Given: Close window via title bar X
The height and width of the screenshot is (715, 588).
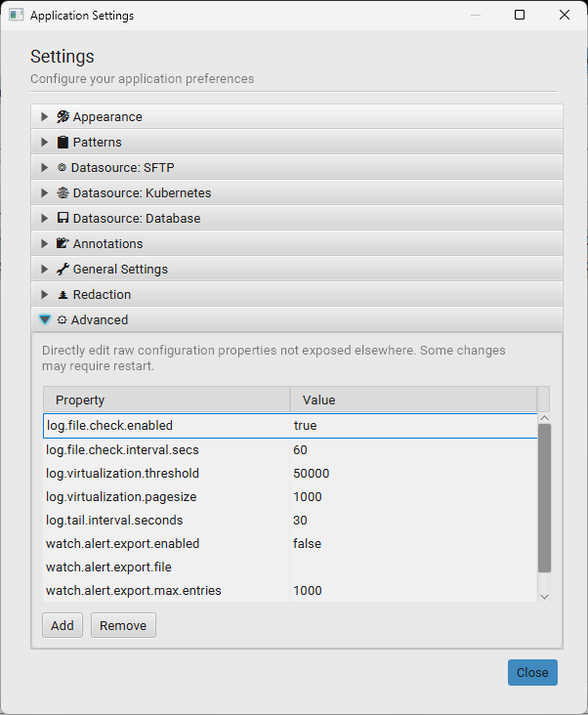Looking at the screenshot, I should tap(565, 15).
